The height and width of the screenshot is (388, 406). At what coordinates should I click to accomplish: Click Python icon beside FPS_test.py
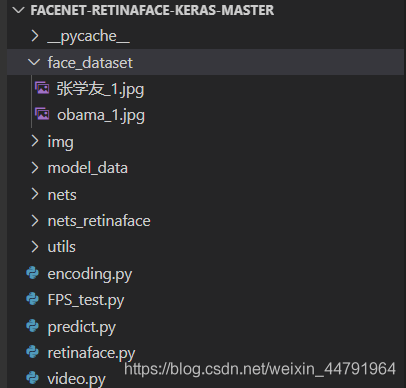(33, 299)
